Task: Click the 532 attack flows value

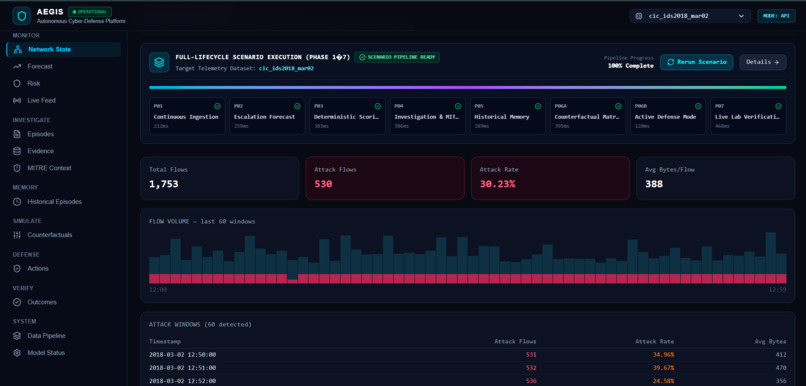Action: [531, 368]
